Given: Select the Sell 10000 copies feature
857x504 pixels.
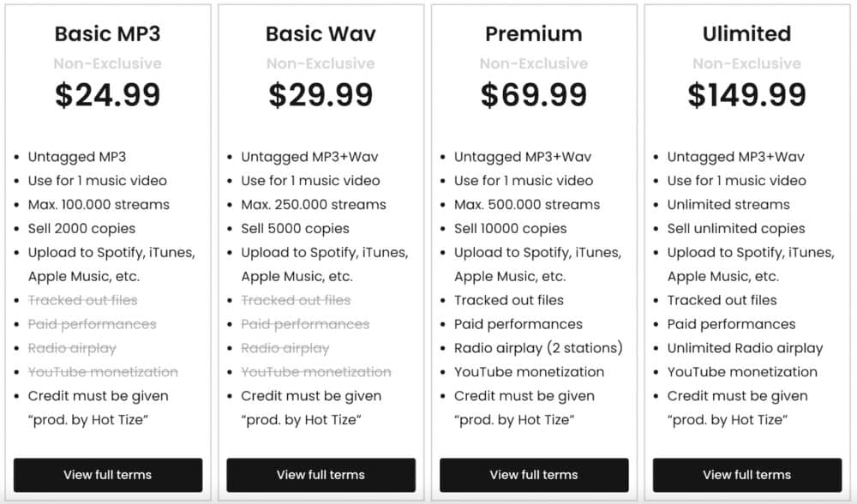Looking at the screenshot, I should click(510, 229).
